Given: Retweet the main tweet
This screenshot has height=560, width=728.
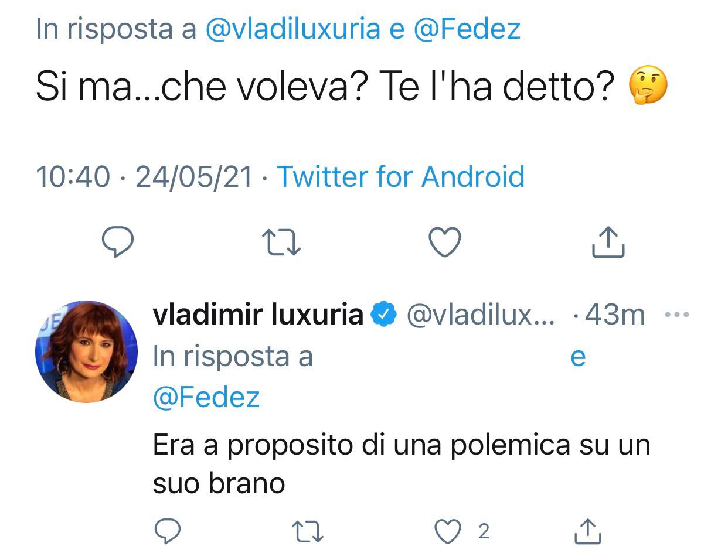Looking at the screenshot, I should 281,242.
